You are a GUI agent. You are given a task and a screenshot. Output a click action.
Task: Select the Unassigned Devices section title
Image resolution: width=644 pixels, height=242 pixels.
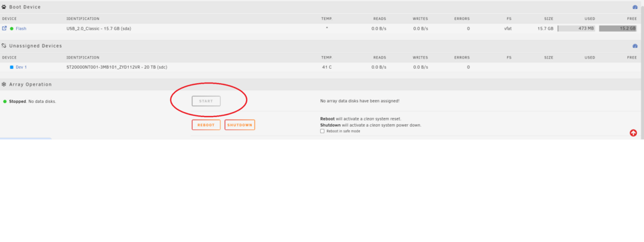pyautogui.click(x=35, y=46)
